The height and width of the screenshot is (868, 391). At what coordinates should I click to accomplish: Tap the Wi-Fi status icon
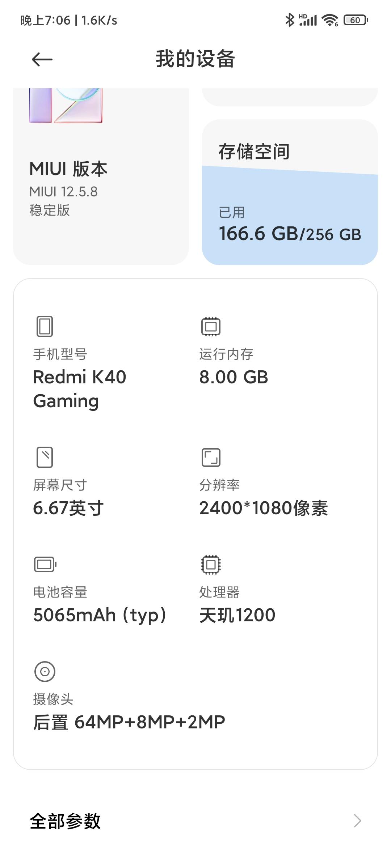329,20
